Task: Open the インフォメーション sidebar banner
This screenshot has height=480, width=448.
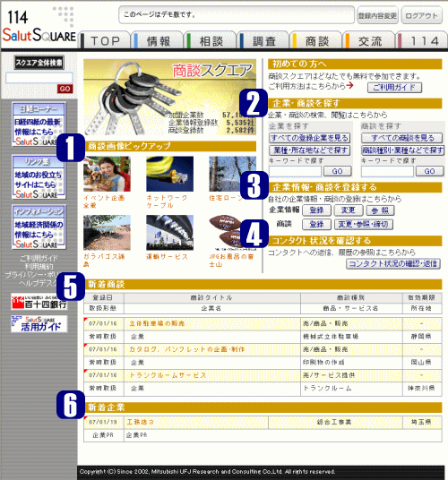Action: [39, 227]
